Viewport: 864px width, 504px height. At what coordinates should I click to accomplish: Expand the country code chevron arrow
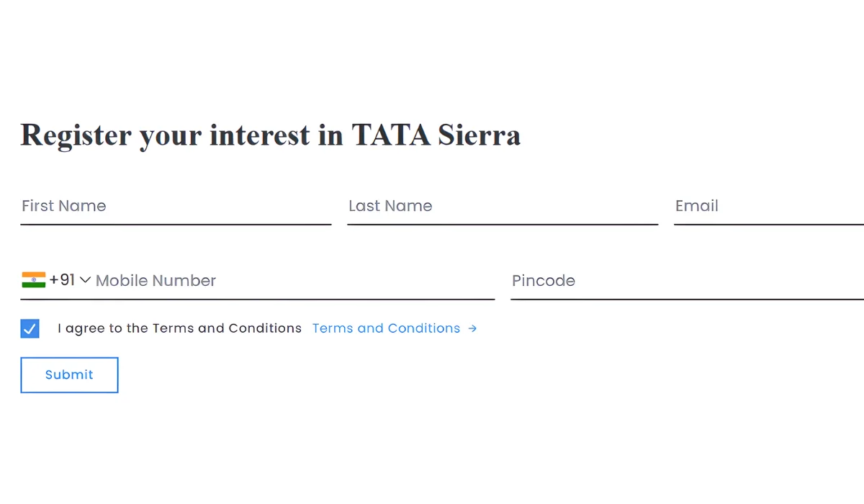click(85, 280)
